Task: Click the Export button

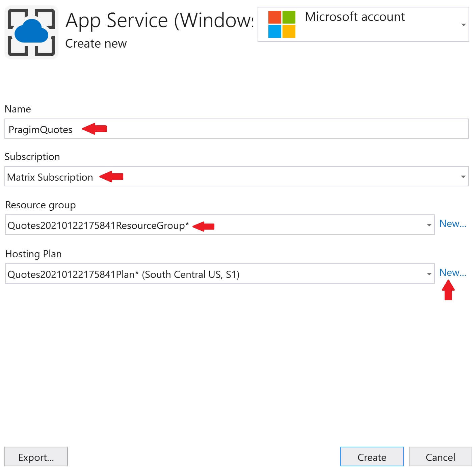Action: pyautogui.click(x=36, y=457)
